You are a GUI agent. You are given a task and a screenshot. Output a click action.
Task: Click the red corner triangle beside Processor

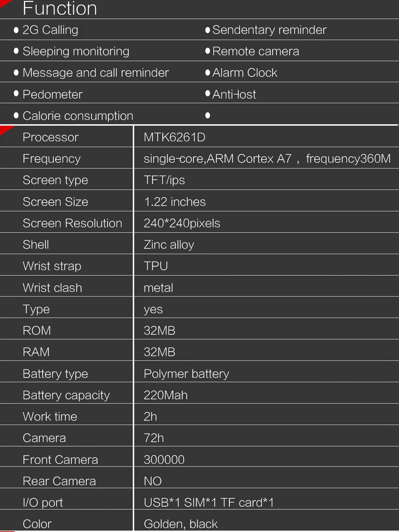tap(6, 130)
